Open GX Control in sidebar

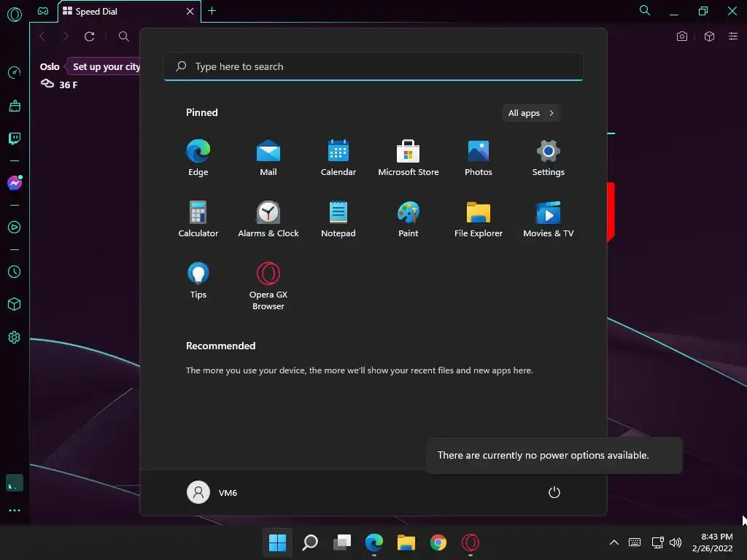coord(15,72)
